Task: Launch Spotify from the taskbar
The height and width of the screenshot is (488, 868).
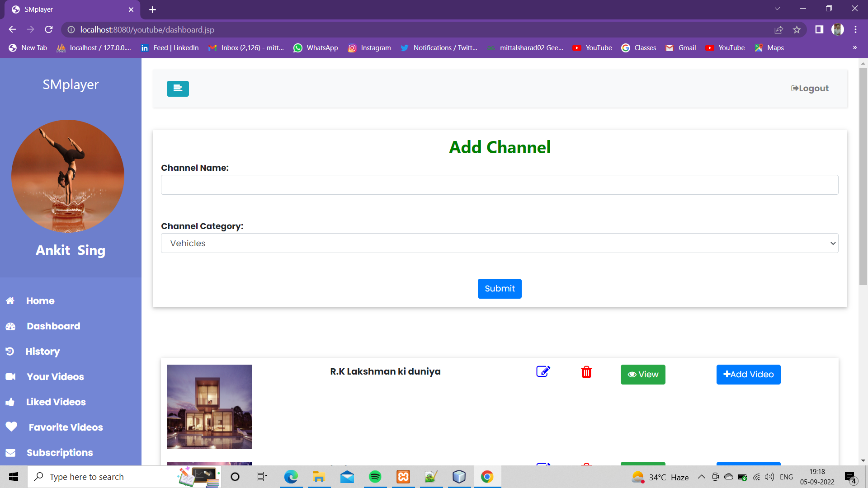Action: (375, 477)
